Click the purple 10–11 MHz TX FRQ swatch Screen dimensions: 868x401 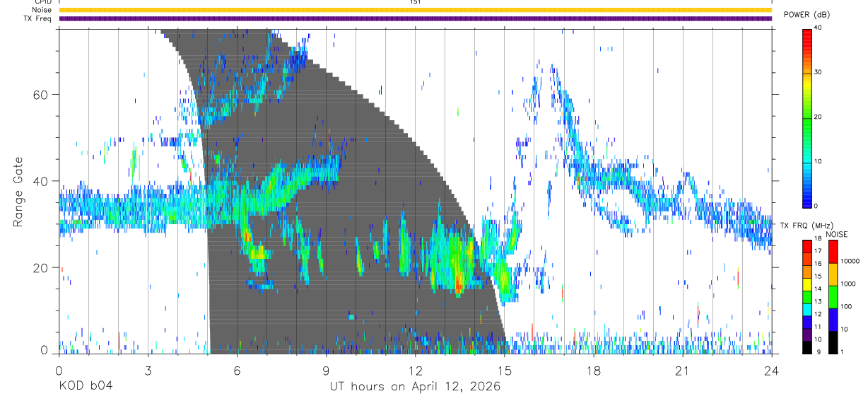[x=807, y=334]
